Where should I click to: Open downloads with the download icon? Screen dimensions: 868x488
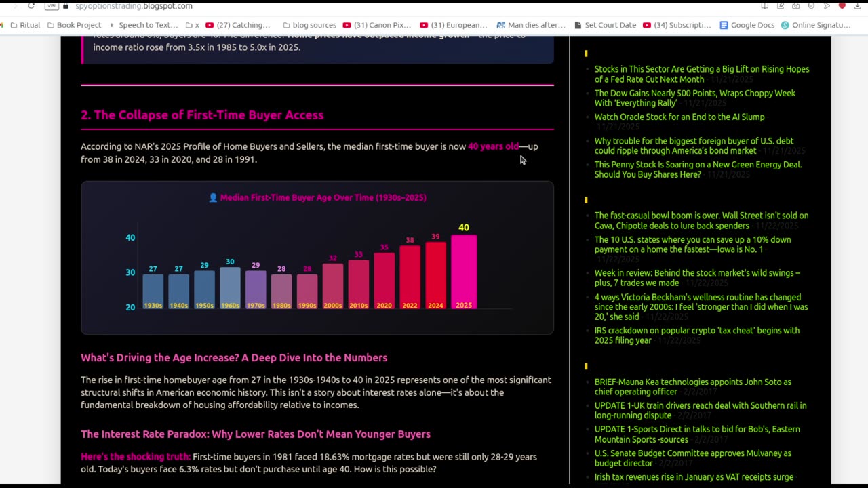(858, 6)
